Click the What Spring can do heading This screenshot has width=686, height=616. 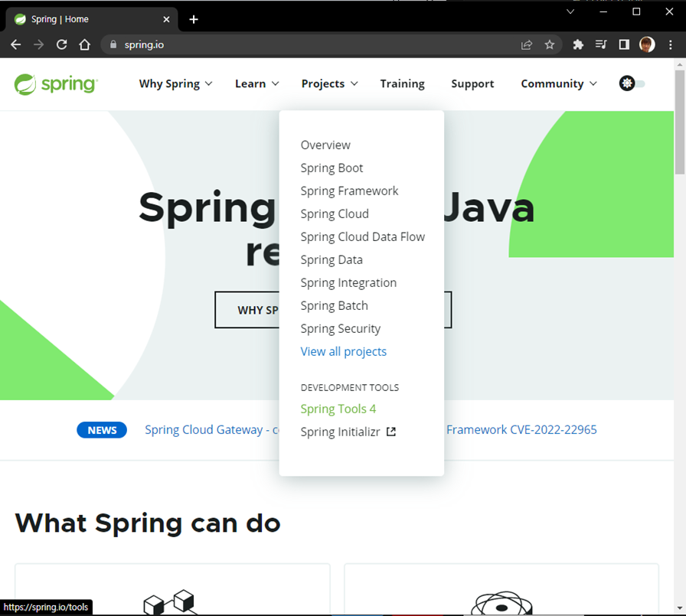[148, 523]
